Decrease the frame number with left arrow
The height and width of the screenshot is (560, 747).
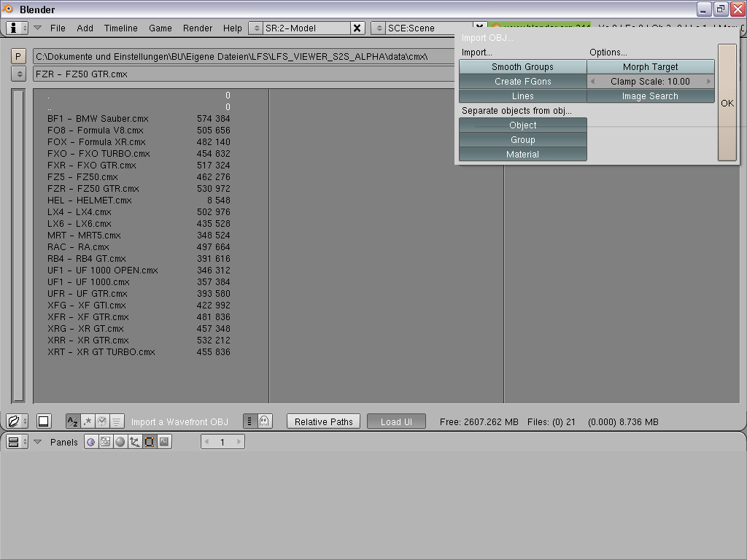click(206, 442)
